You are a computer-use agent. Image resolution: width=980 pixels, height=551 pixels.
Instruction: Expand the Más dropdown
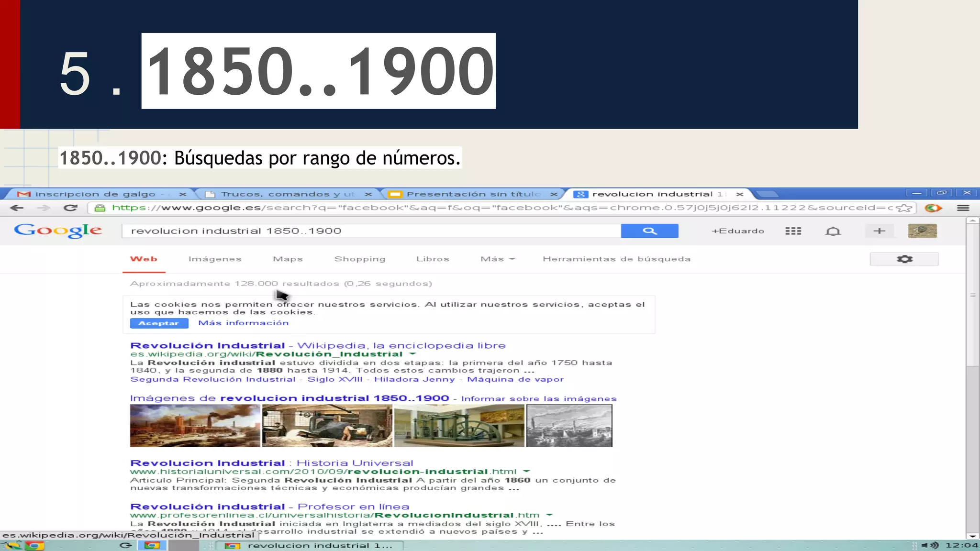[497, 259]
